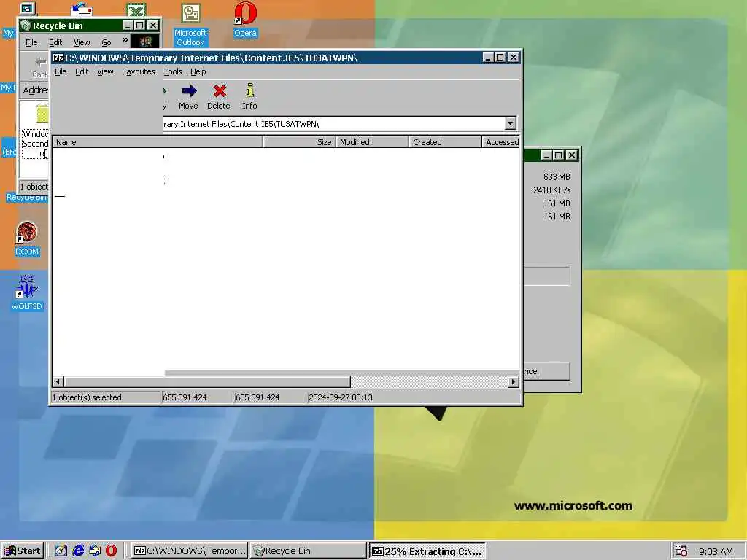Click the extraction progress bar in background dialog
This screenshot has width=747, height=560.
tap(546, 276)
